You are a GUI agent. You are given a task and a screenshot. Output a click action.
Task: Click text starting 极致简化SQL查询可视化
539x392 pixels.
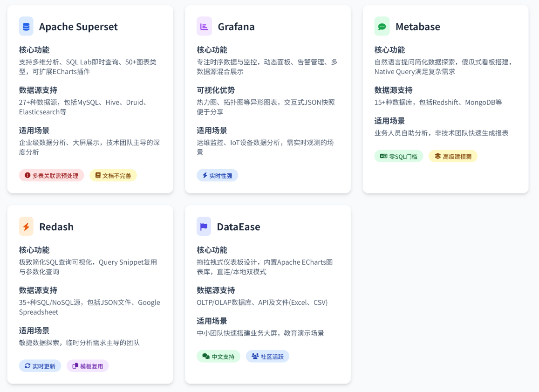[x=88, y=267]
